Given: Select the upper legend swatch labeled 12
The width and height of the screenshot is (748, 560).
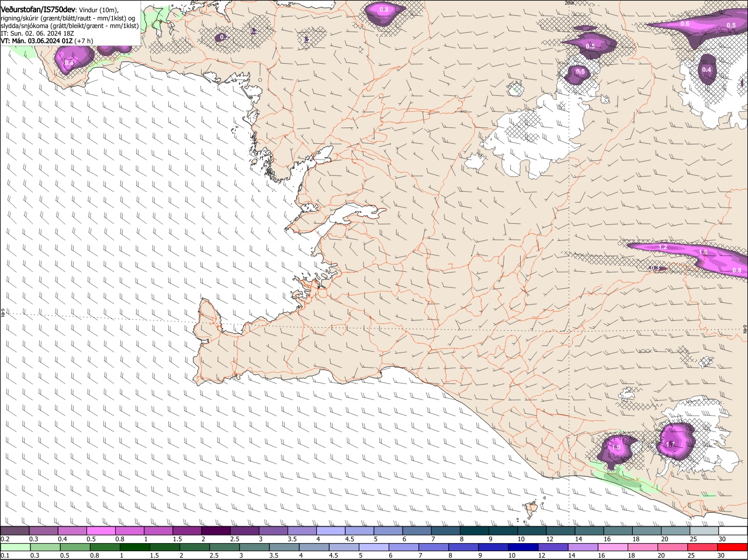Looking at the screenshot, I should [x=560, y=531].
